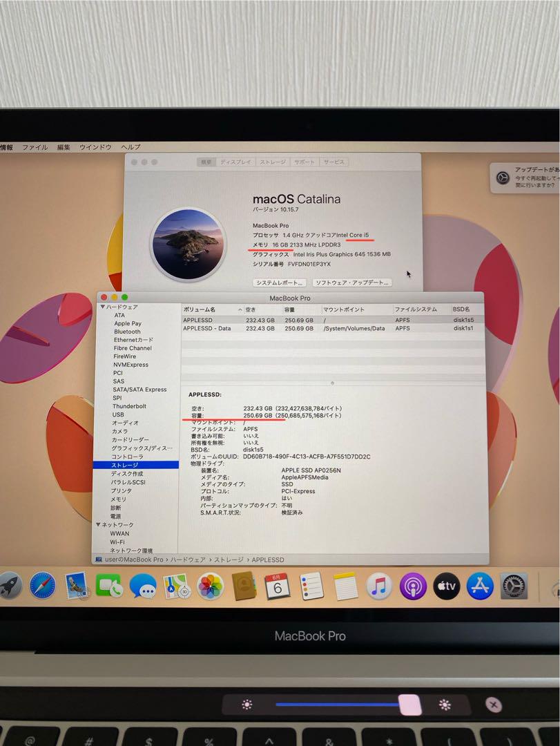Open Maps from the Dock

(177, 586)
